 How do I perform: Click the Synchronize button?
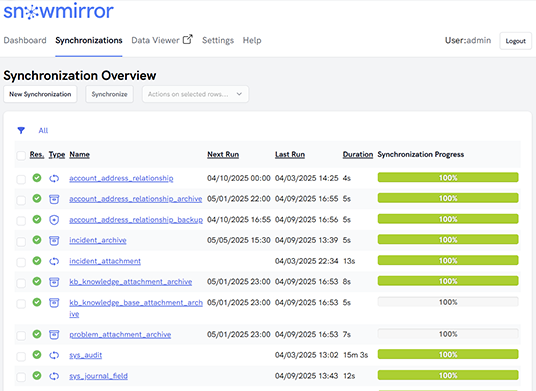click(x=109, y=94)
